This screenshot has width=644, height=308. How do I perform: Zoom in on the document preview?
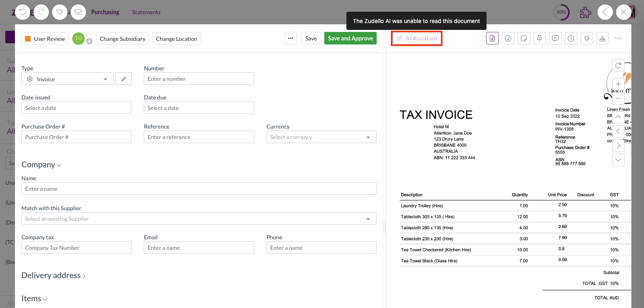click(618, 84)
